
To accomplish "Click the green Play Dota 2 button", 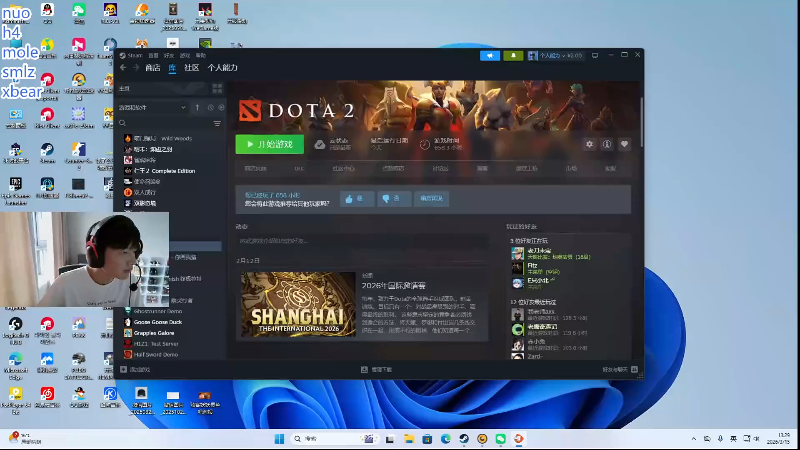I will pos(269,144).
